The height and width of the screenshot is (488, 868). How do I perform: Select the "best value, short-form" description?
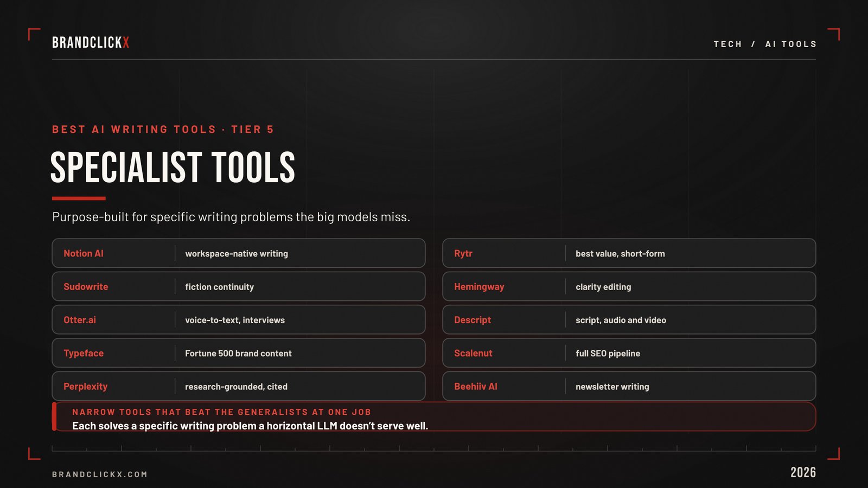click(620, 254)
